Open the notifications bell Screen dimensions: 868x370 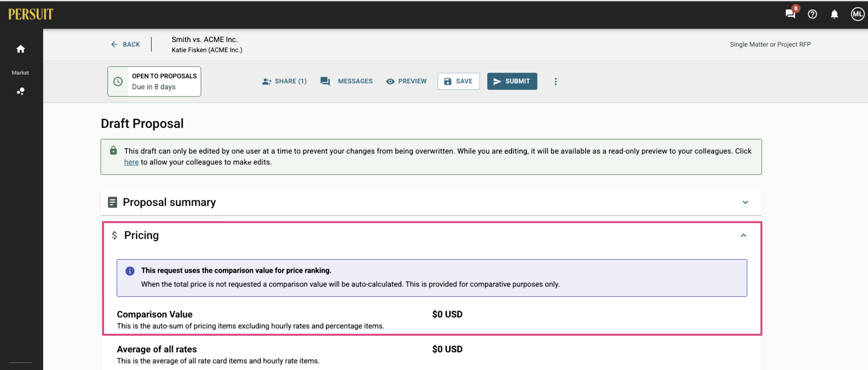(x=834, y=14)
